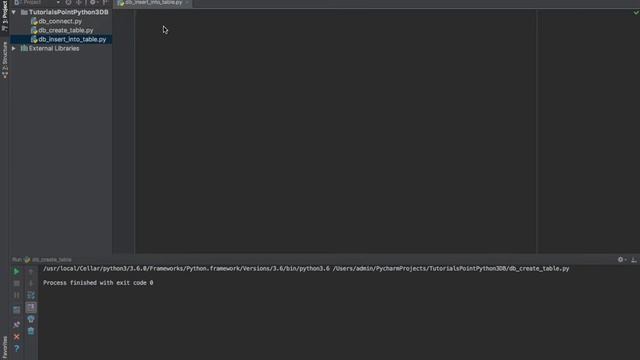Open the Favorites tool window side tab
The height and width of the screenshot is (360, 640).
(4, 347)
